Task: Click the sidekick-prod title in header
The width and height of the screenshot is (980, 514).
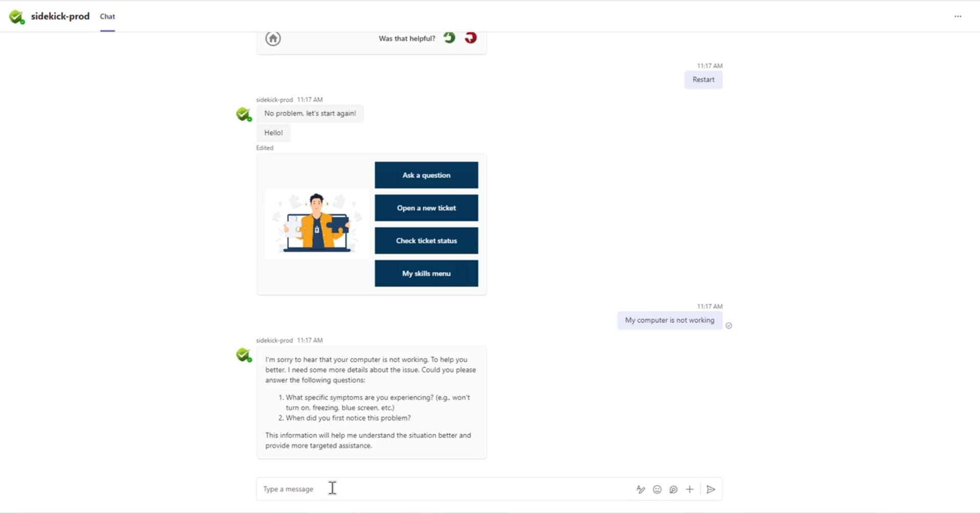Action: pyautogui.click(x=60, y=16)
